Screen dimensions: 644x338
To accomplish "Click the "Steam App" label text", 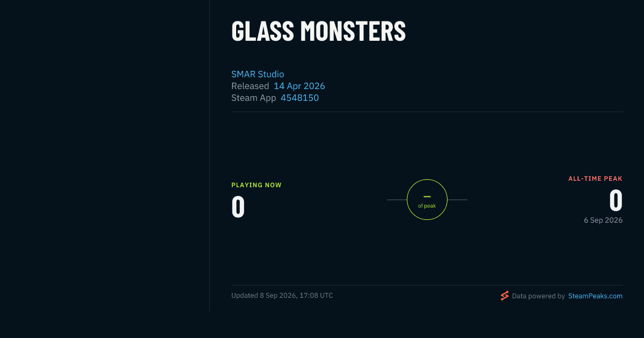I will click(254, 98).
